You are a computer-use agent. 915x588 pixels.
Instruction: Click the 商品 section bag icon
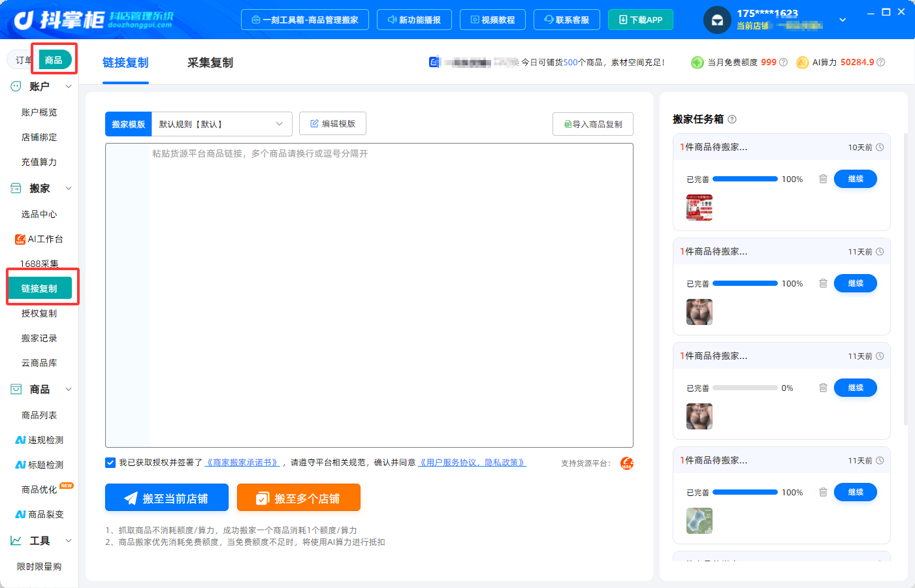[16, 389]
